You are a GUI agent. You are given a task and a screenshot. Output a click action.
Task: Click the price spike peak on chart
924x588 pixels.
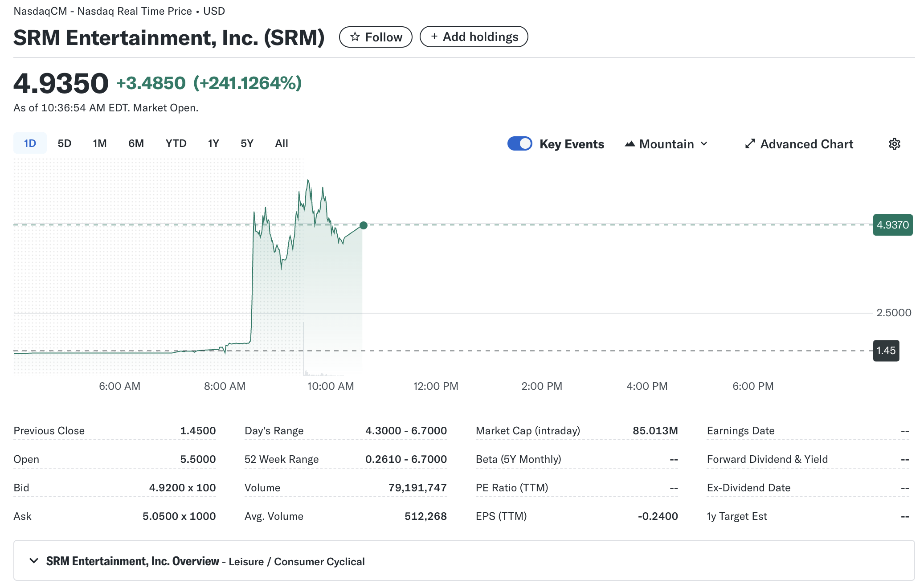click(x=308, y=180)
